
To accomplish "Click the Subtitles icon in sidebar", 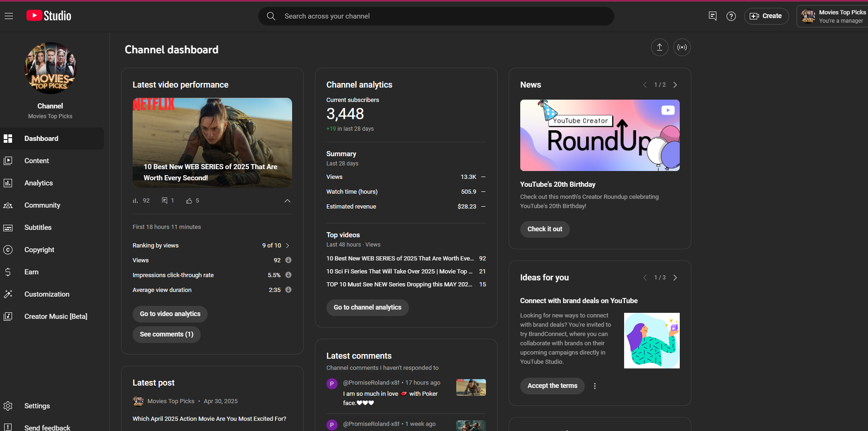I will point(8,228).
